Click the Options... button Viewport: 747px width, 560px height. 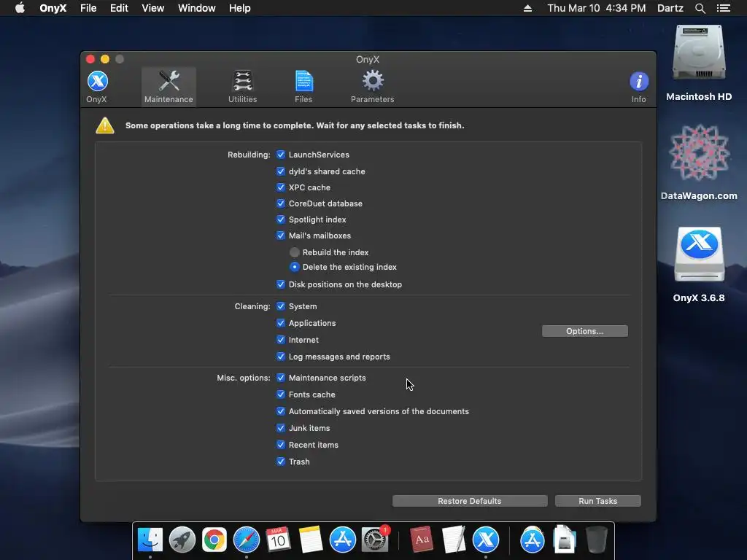(x=584, y=331)
